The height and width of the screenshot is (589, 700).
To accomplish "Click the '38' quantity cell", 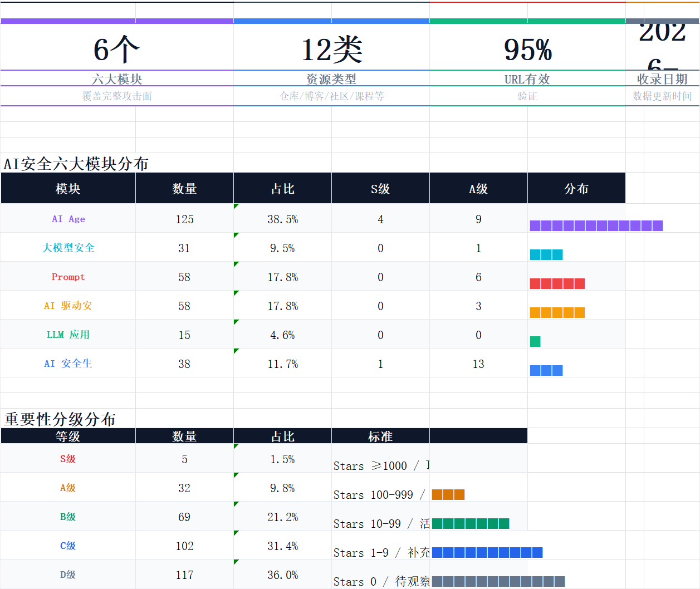I will tap(184, 364).
